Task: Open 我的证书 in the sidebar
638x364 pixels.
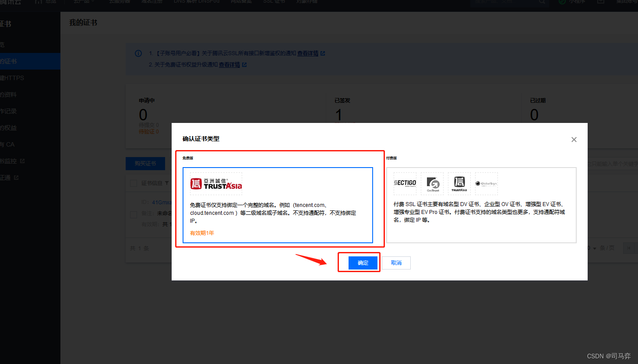Action: tap(30, 61)
